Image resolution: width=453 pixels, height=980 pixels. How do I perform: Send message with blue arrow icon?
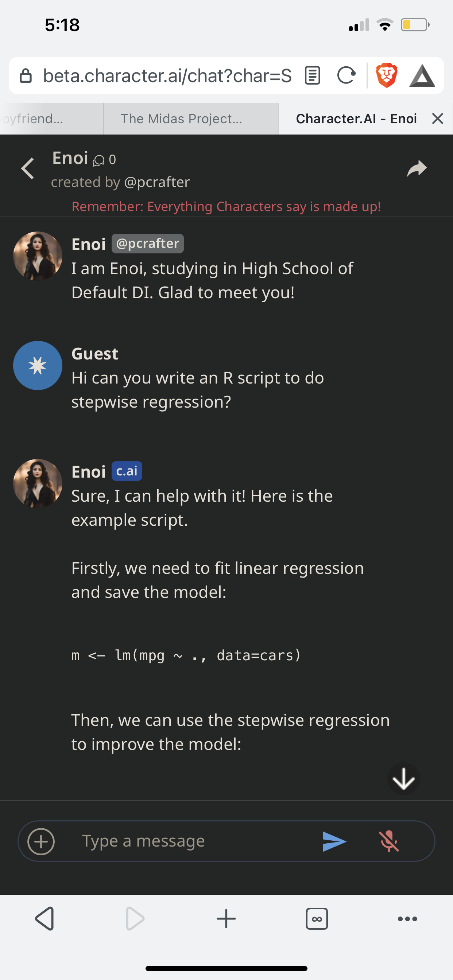tap(334, 841)
